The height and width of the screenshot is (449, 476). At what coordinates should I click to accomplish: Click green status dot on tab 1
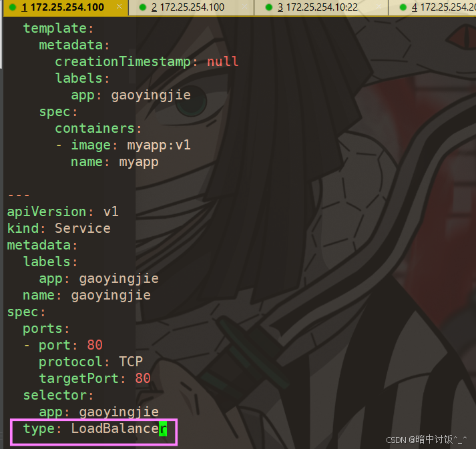pyautogui.click(x=13, y=7)
